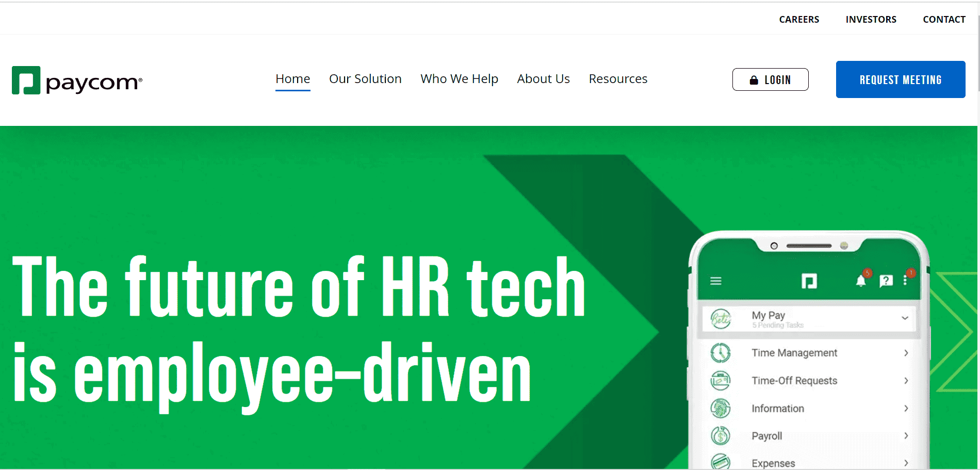Open notifications via the bell icon
This screenshot has width=980, height=470.
pyautogui.click(x=860, y=282)
